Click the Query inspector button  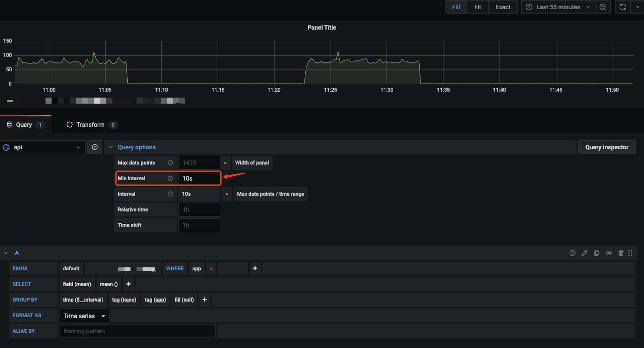pos(607,147)
